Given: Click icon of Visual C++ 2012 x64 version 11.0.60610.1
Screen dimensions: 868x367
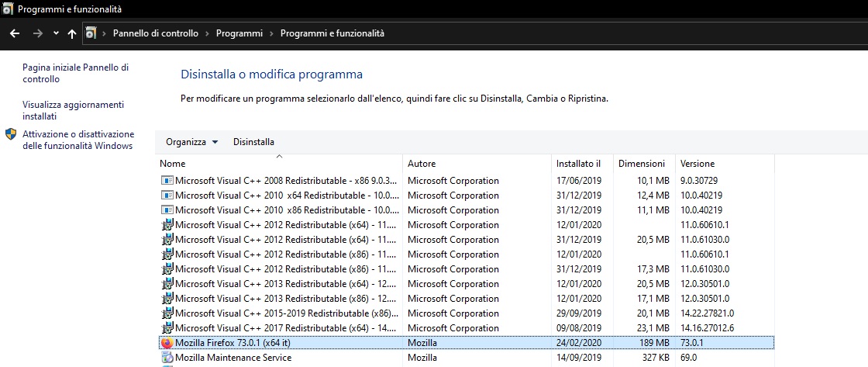Looking at the screenshot, I should [167, 225].
